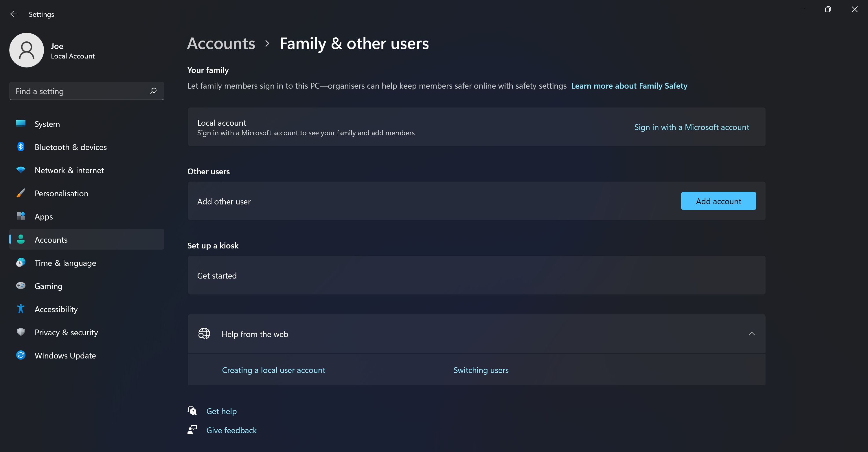Viewport: 868px width, 452px height.
Task: Open the Apps settings category
Action: [x=44, y=217]
